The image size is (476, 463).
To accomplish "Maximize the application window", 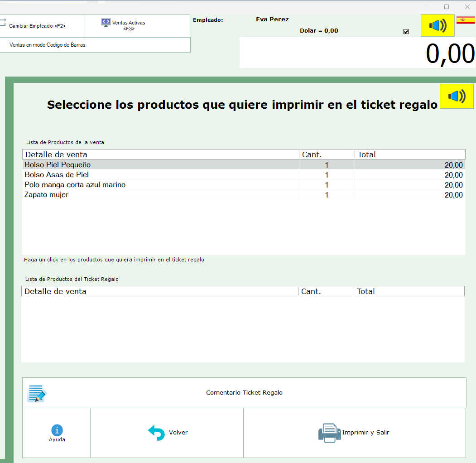I will point(447,7).
